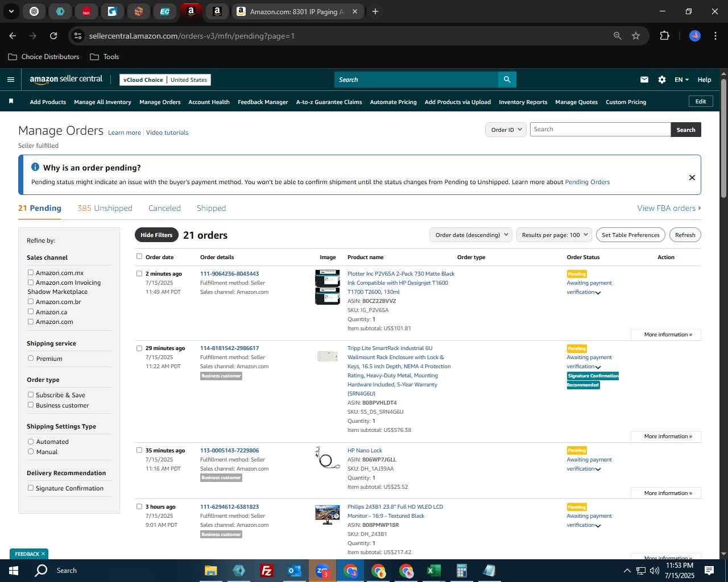Open the EN language dropdown

pyautogui.click(x=681, y=80)
